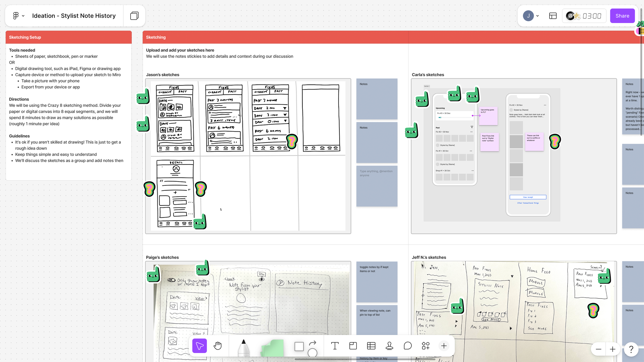Select the circle shape tool

pos(312,352)
